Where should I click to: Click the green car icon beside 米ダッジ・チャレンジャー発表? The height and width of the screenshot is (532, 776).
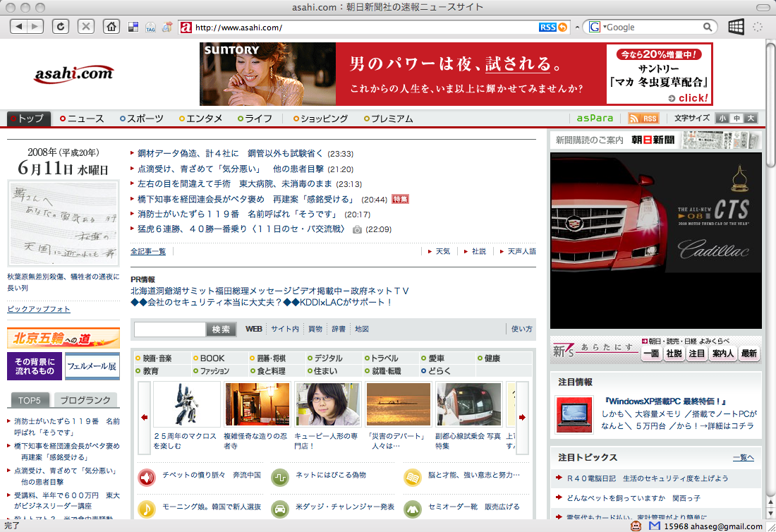280,509
